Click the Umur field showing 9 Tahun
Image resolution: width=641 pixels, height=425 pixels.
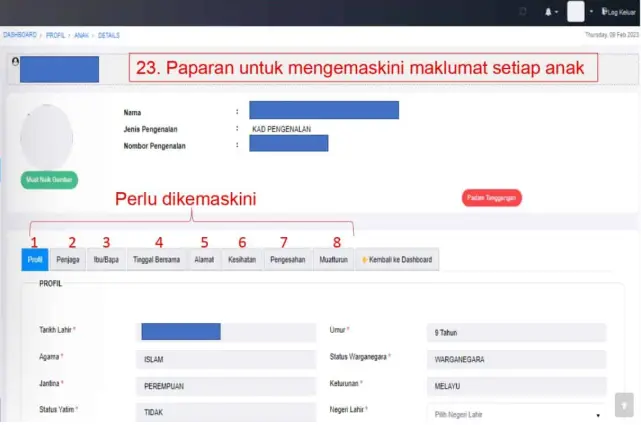pos(516,333)
